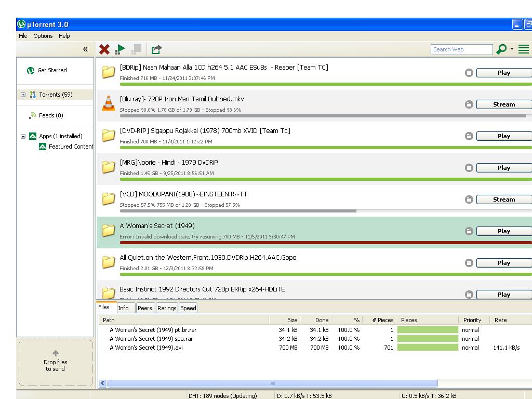This screenshot has height=399, width=532.
Task: Click in the Search Web field
Action: [461, 49]
